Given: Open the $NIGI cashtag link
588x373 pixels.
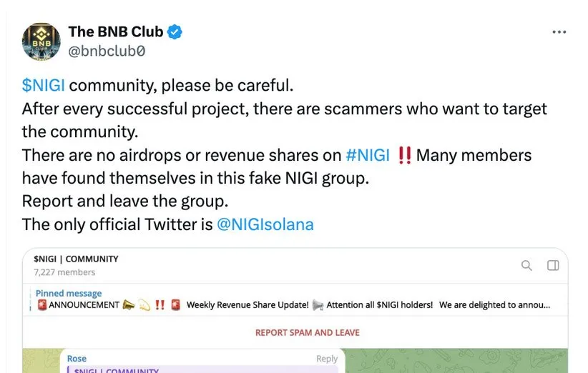Looking at the screenshot, I should coord(43,86).
